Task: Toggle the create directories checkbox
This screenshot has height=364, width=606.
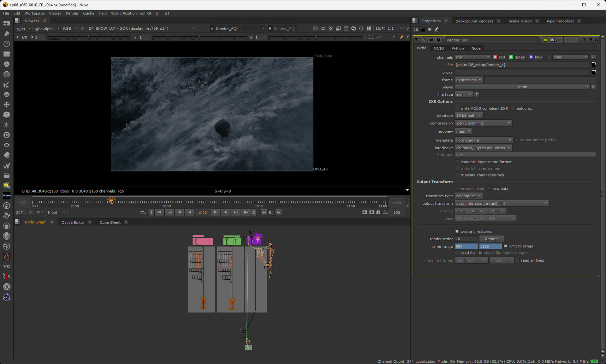Action: tap(457, 231)
